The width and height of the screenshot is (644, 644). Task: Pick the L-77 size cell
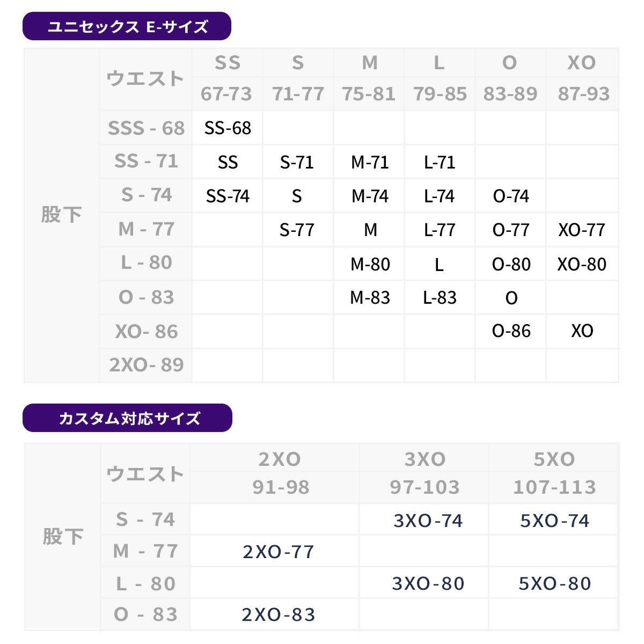(x=440, y=230)
